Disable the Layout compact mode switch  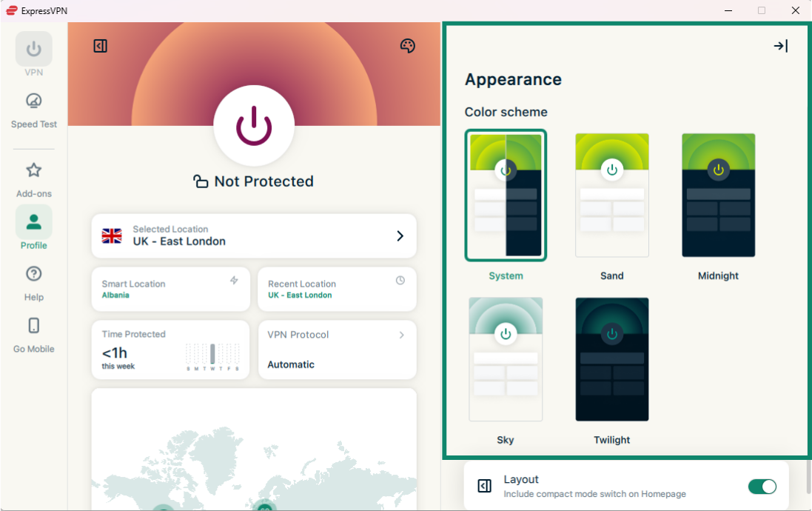762,487
